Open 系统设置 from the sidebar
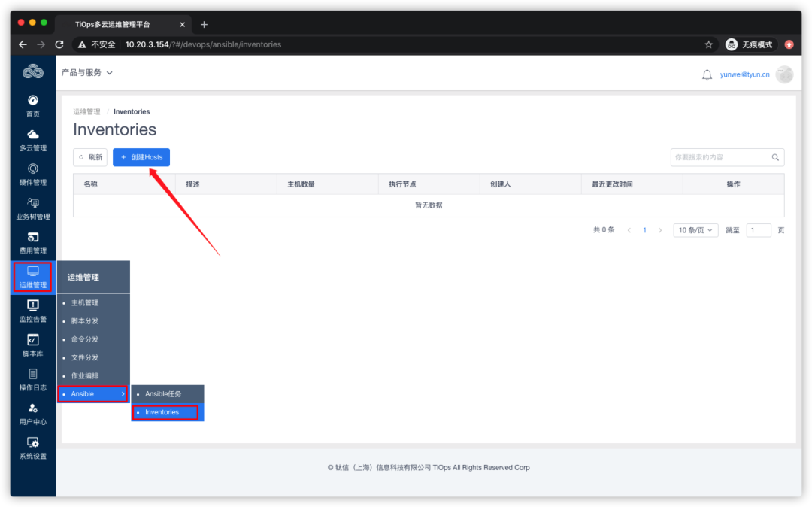Image resolution: width=812 pixels, height=507 pixels. coord(32,448)
